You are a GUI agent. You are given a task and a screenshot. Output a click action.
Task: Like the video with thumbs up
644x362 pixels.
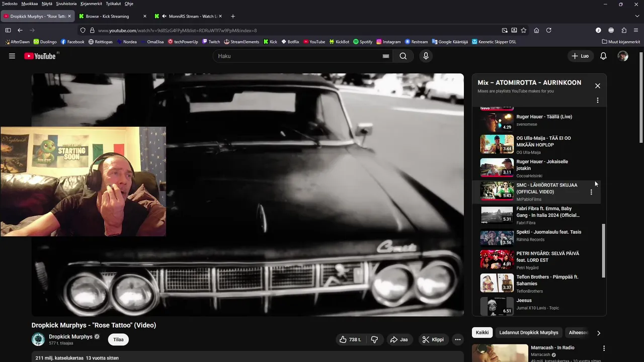pos(350,339)
